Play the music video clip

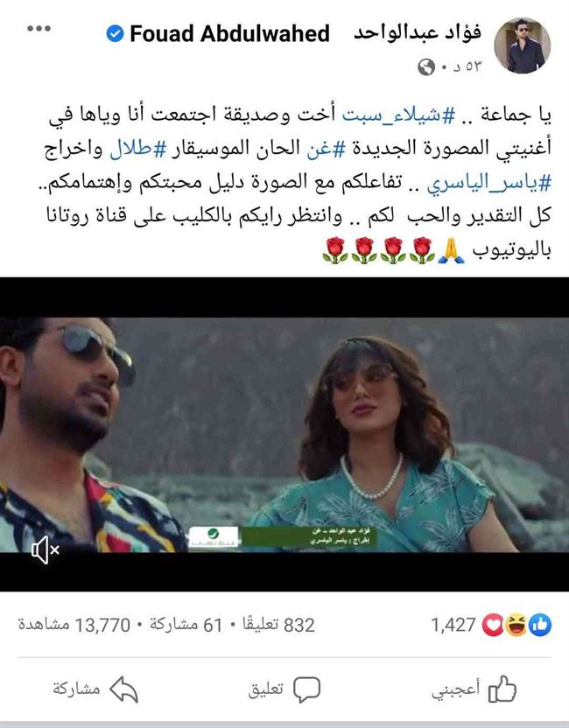pos(284,435)
